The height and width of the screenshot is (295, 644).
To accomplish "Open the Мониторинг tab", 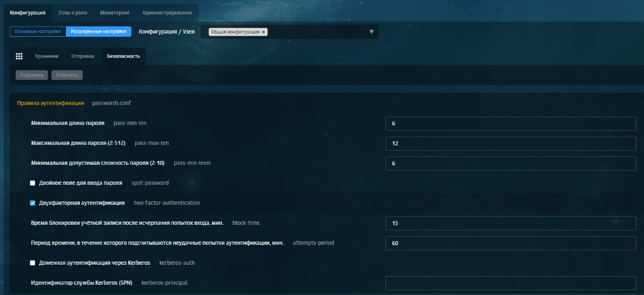I will click(x=115, y=13).
